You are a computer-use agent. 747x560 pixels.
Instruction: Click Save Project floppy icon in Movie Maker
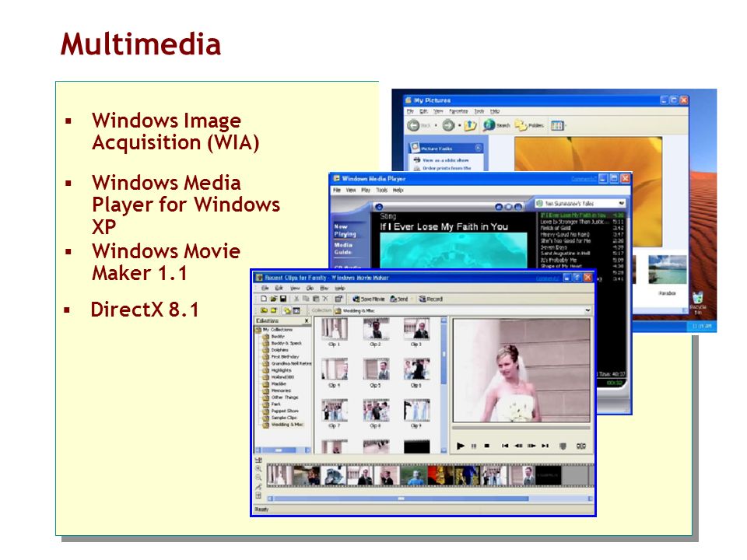pos(283,299)
